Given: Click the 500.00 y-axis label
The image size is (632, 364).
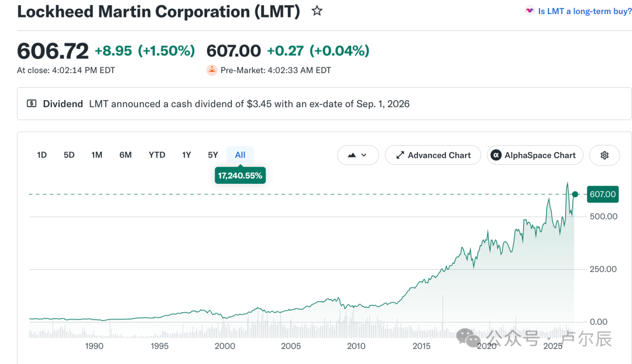Looking at the screenshot, I should tap(603, 217).
